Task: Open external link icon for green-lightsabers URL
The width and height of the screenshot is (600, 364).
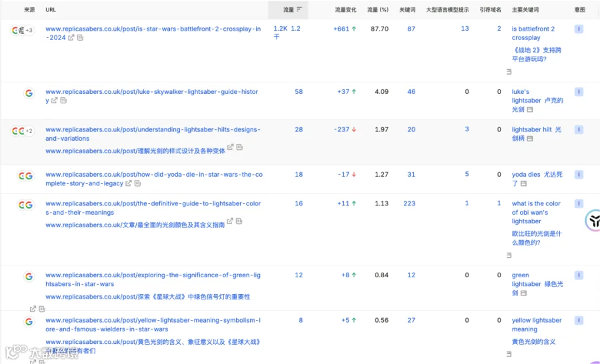Action: [33, 309]
